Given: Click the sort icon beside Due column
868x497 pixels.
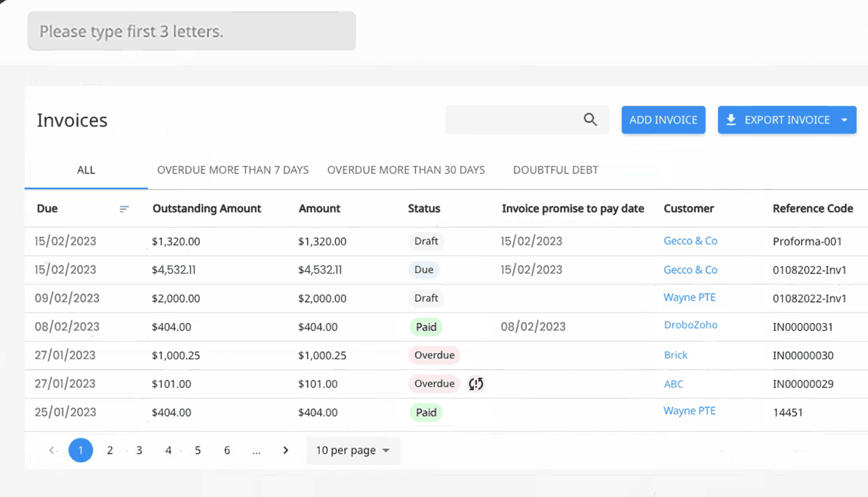Looking at the screenshot, I should coord(124,209).
